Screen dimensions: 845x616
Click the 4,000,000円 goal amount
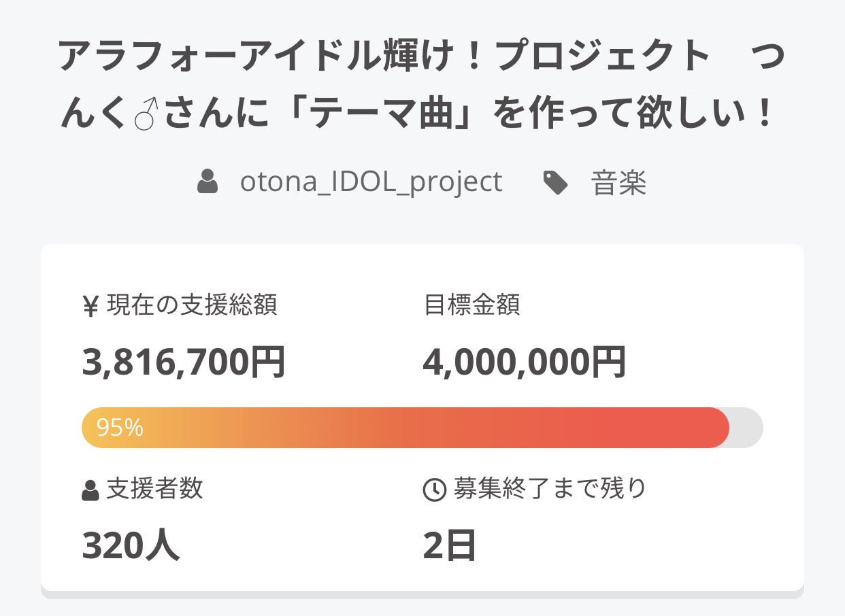(525, 362)
